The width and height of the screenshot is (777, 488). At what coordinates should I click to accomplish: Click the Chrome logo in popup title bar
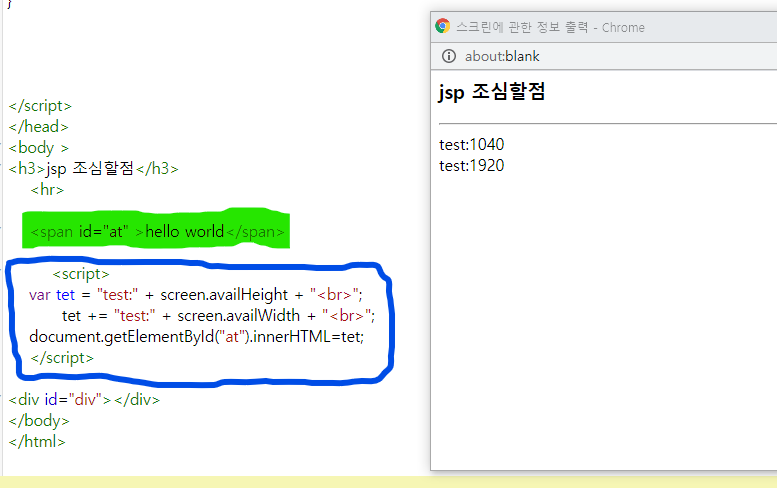pyautogui.click(x=443, y=26)
